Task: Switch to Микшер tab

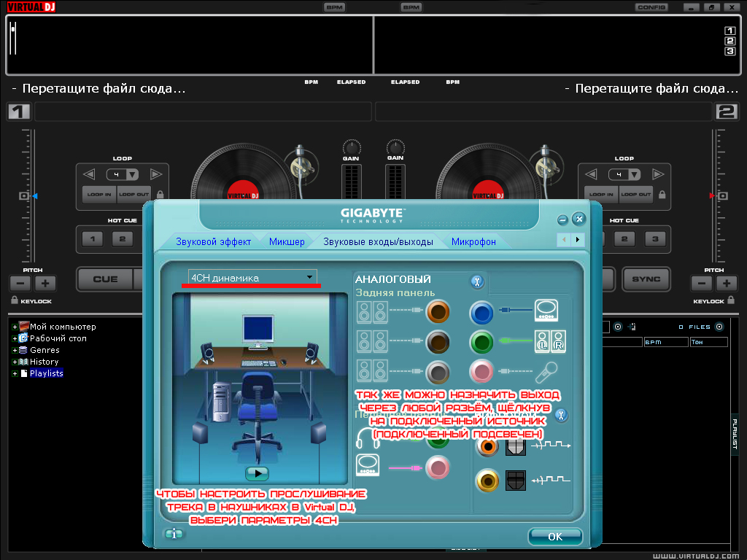Action: pyautogui.click(x=286, y=241)
